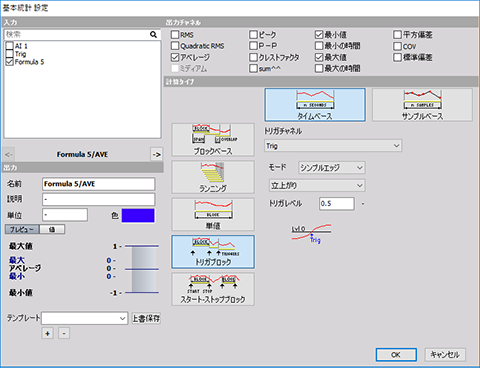This screenshot has height=368, width=480.
Task: Select the スタート-ストップブロック type
Action: (x=213, y=289)
